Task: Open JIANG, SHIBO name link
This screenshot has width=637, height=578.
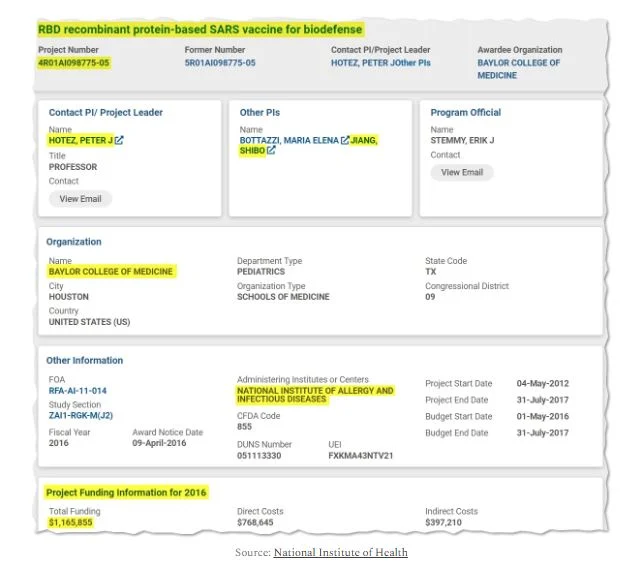Action: click(309, 145)
